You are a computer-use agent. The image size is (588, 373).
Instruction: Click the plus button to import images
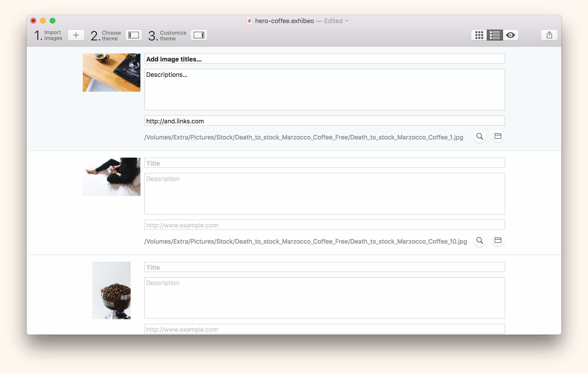click(76, 35)
